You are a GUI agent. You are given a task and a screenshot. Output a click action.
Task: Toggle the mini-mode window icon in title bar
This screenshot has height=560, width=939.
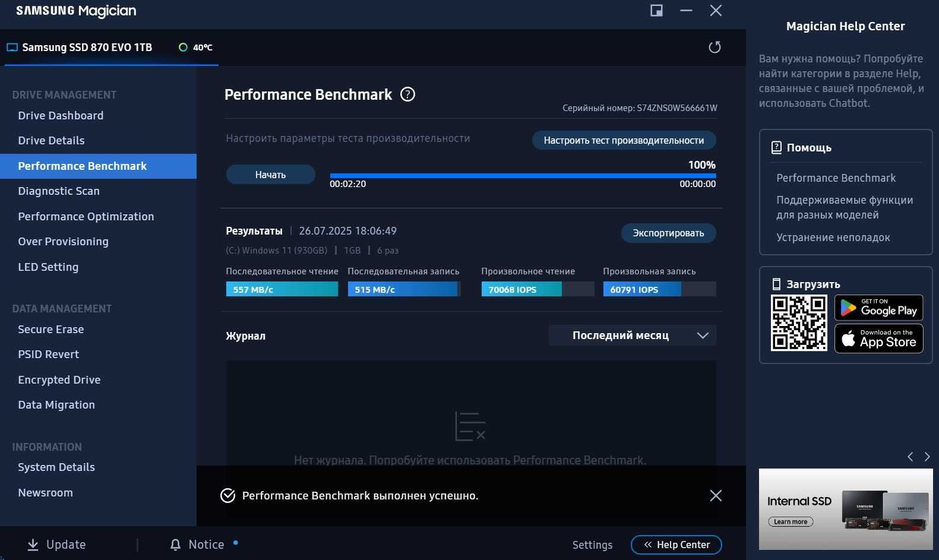pyautogui.click(x=656, y=11)
